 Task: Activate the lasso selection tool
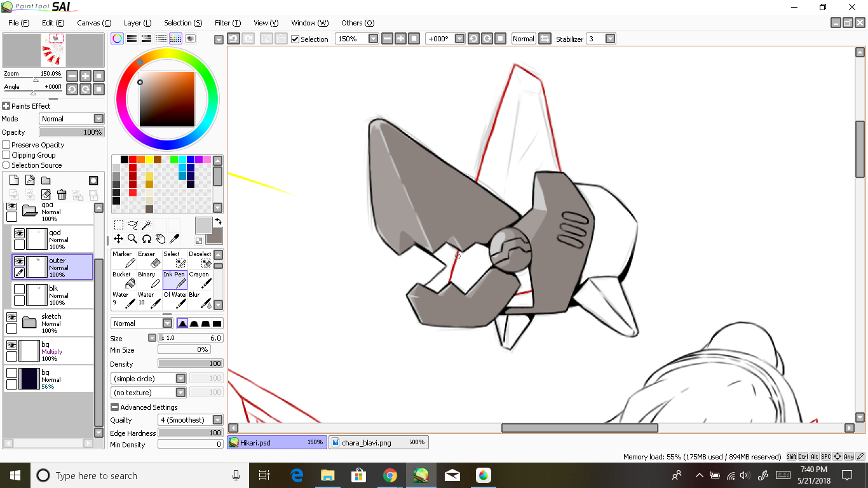pyautogui.click(x=133, y=224)
